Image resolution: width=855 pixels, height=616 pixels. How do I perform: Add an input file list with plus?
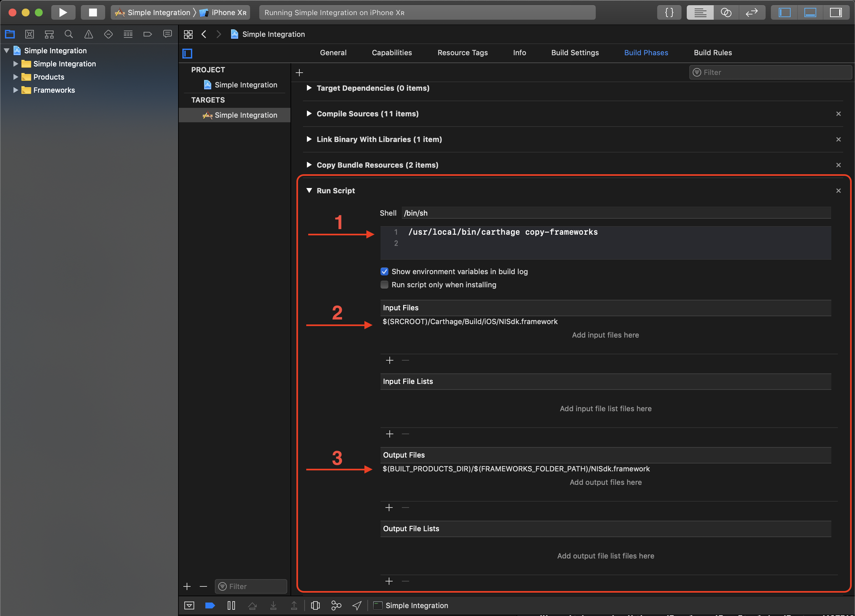coord(389,434)
